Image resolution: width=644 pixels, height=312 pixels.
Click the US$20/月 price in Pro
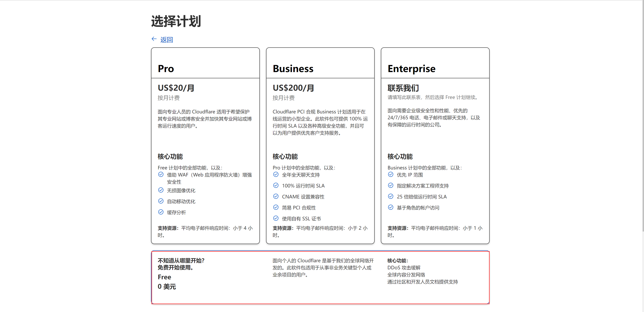[176, 88]
